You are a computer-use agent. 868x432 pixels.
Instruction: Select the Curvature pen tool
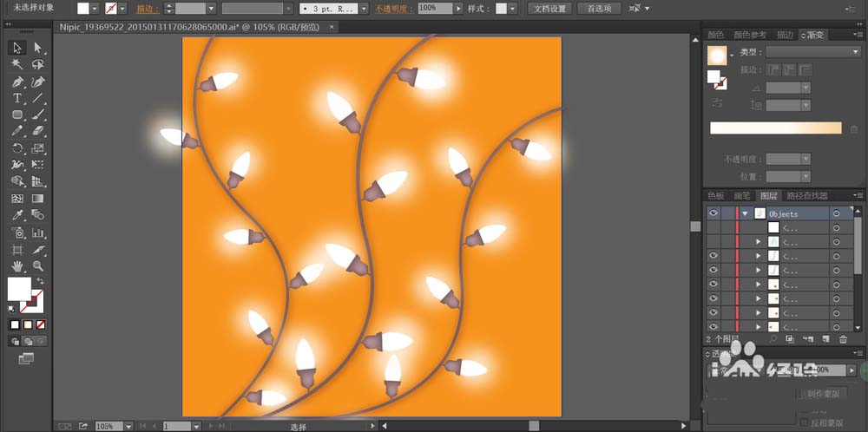pos(37,82)
